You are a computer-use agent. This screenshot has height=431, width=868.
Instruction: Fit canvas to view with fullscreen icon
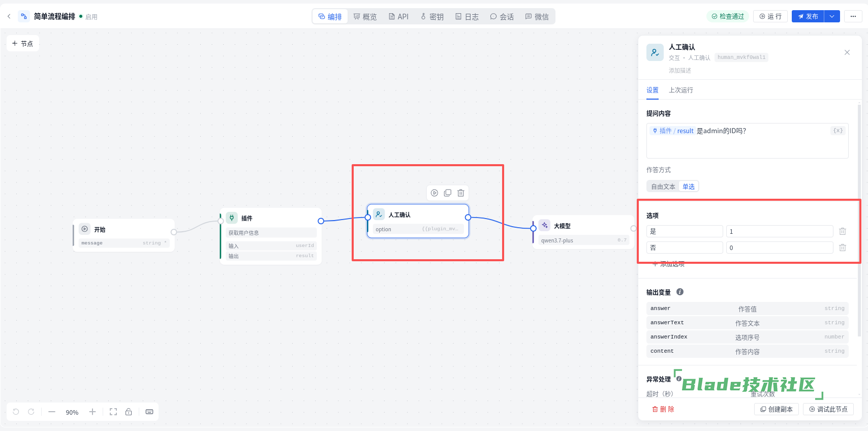click(x=113, y=412)
